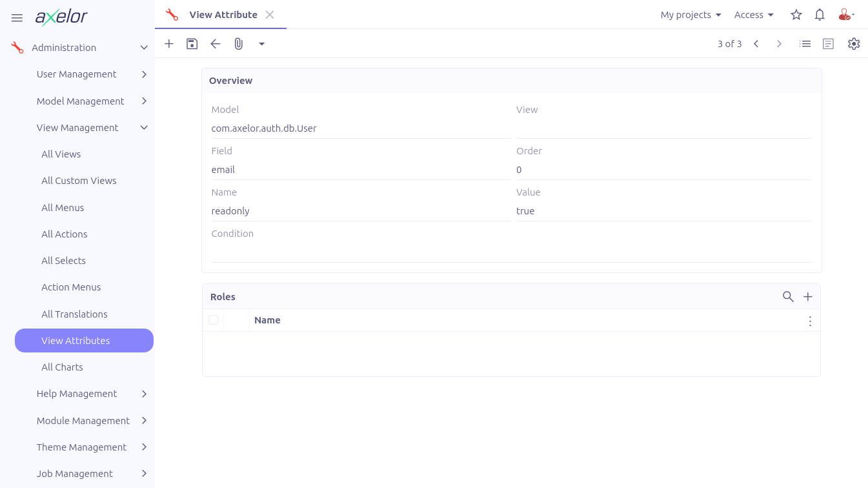Image resolution: width=868 pixels, height=488 pixels.
Task: Open the Access dropdown menu
Action: click(754, 15)
